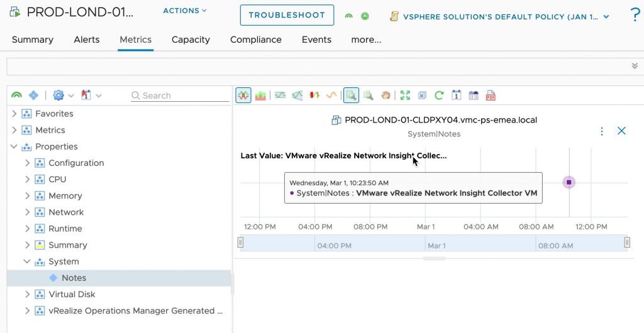Collapse the System properties node
This screenshot has width=644, height=333.
pos(27,261)
